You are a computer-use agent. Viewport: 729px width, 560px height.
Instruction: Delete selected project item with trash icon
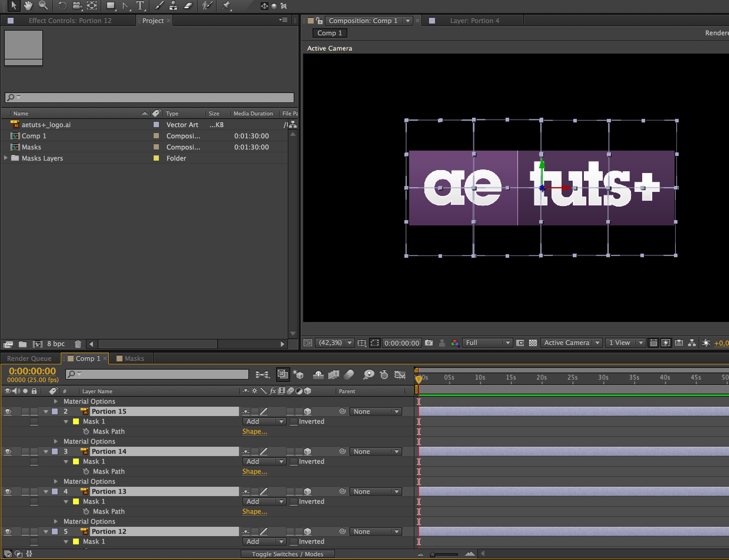78,344
